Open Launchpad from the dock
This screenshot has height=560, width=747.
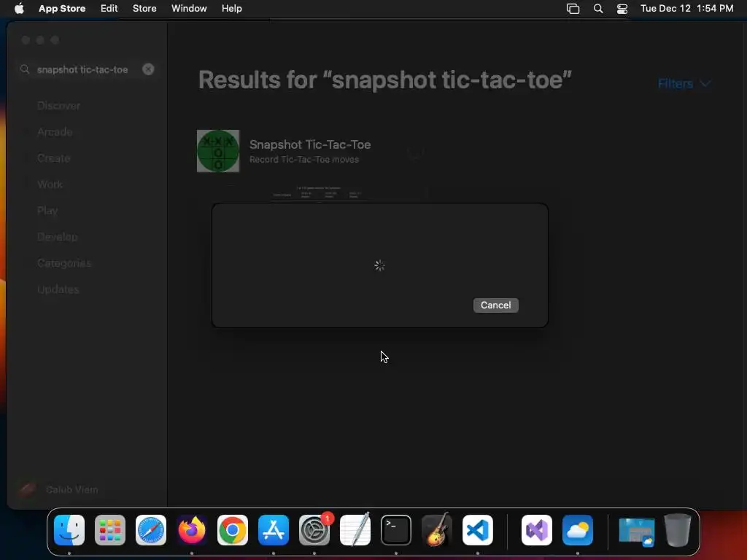point(110,530)
